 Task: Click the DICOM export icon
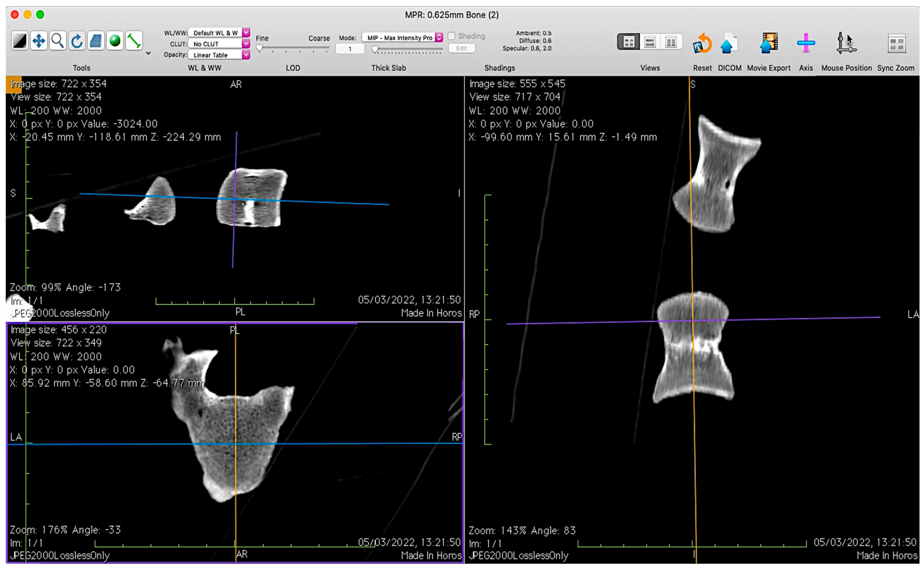point(729,43)
